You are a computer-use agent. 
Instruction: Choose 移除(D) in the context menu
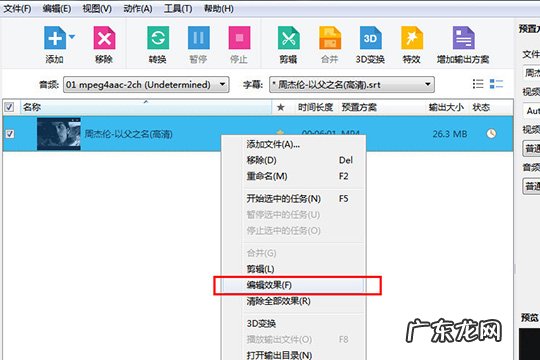click(293, 160)
